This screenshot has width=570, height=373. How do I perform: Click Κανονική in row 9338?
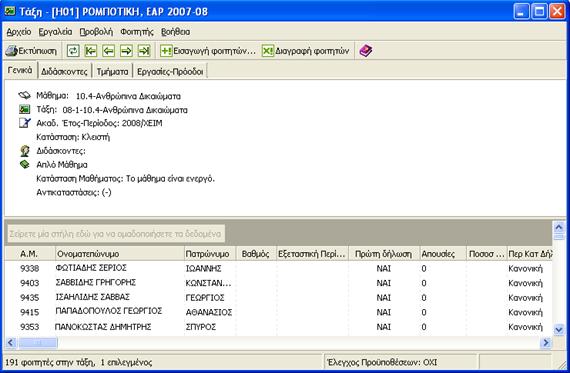[x=525, y=268]
